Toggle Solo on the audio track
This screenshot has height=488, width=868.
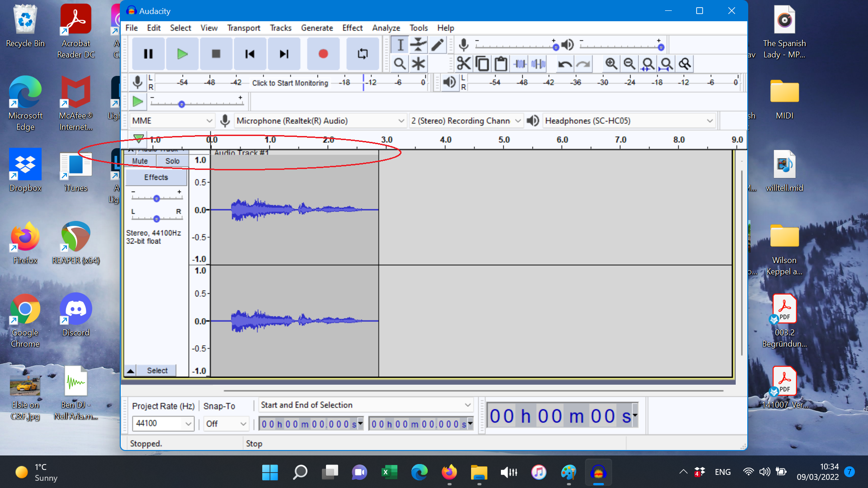[172, 161]
